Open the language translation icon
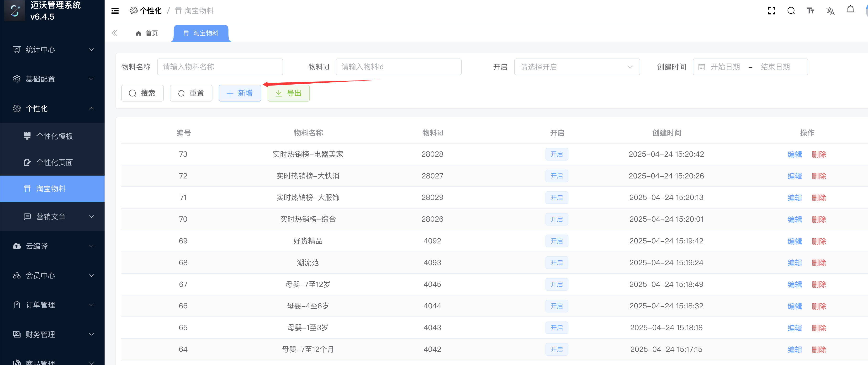The height and width of the screenshot is (365, 868). [x=830, y=11]
